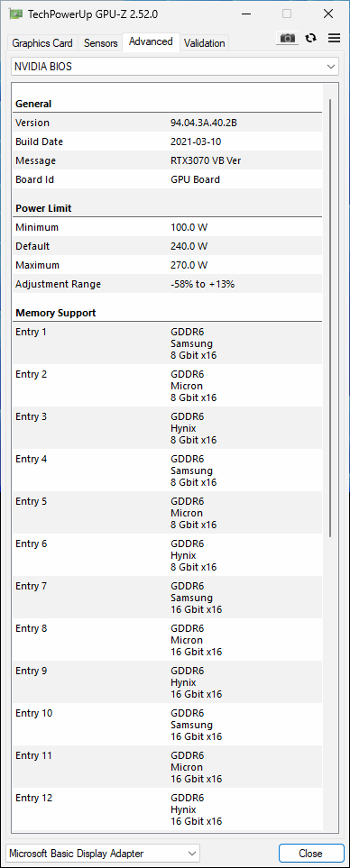
Task: Open the Microsoft Basic Display Adapter dropdown
Action: click(x=103, y=853)
